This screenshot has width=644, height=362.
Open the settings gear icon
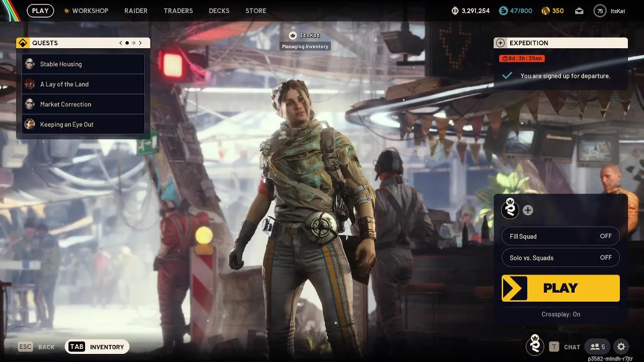coord(621,347)
